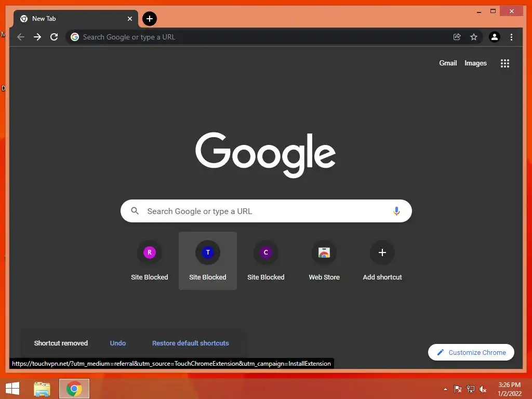Viewport: 532px width, 399px height.
Task: Click the magnifying glass in the search box
Action: click(135, 211)
